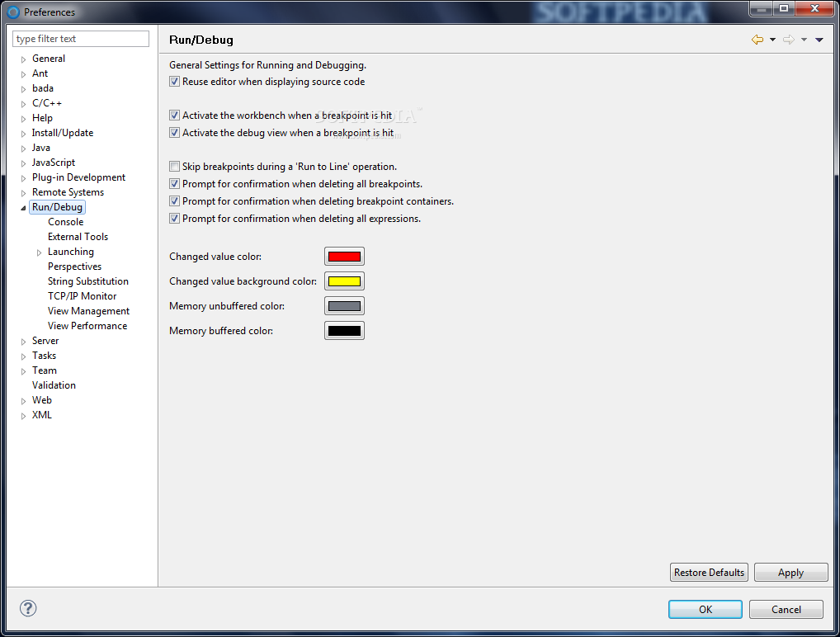
Task: Toggle prompt when deleting all expressions
Action: pyautogui.click(x=174, y=218)
